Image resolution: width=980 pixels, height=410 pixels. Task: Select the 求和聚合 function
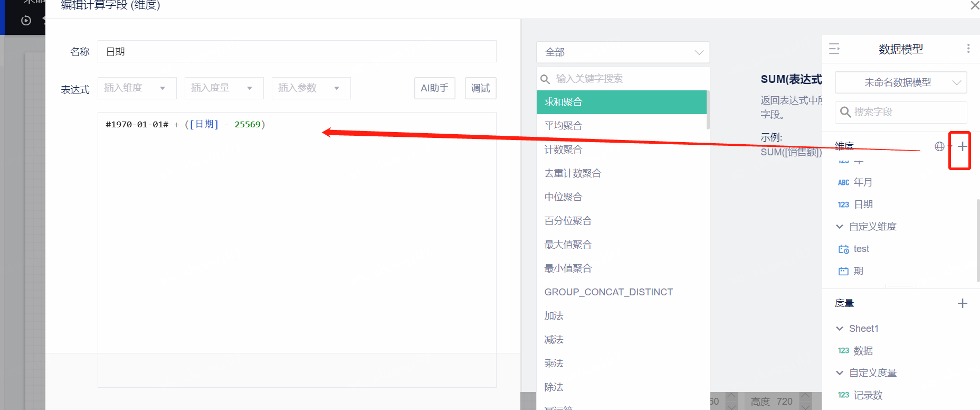[621, 102]
